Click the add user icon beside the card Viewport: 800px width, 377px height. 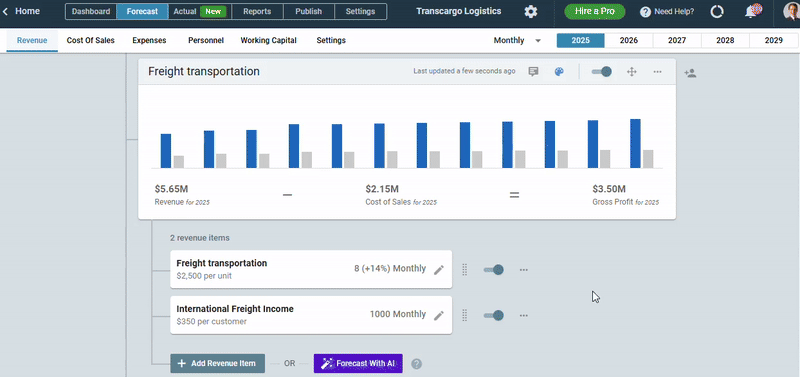690,73
